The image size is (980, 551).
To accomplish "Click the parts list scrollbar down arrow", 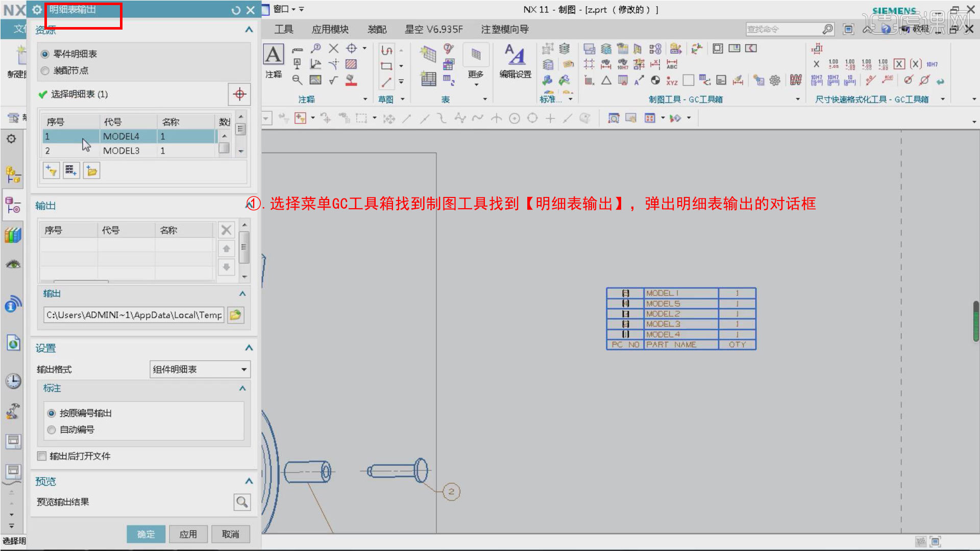I will click(241, 152).
